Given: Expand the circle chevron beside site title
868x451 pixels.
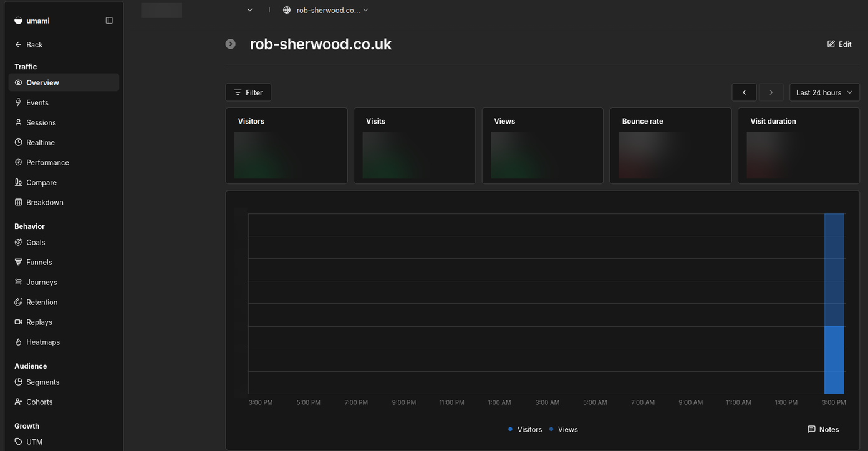Looking at the screenshot, I should [231, 44].
